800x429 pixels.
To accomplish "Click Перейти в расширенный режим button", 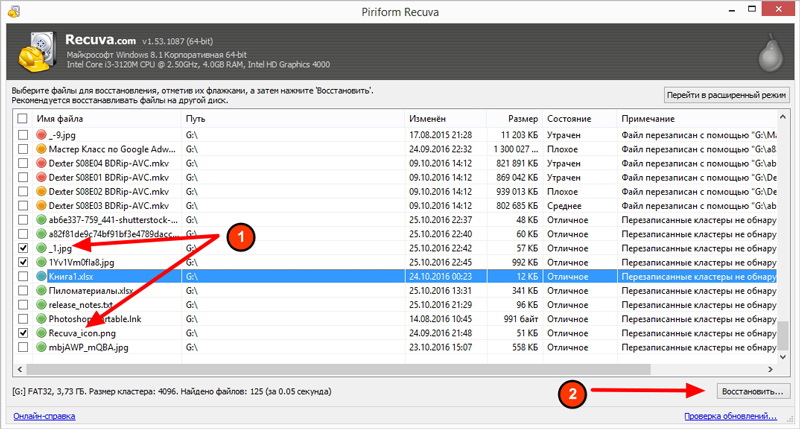I will [727, 95].
